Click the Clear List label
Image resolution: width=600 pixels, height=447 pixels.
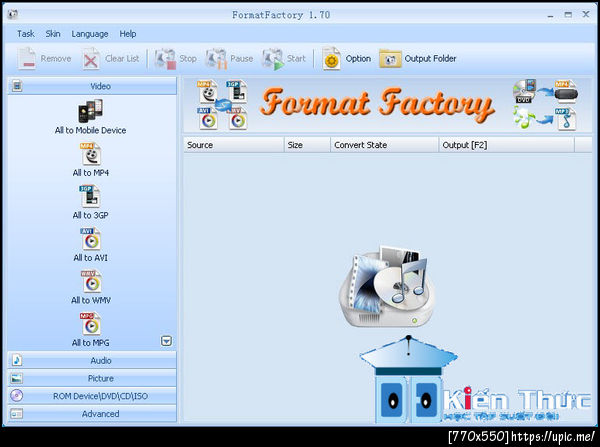click(122, 59)
